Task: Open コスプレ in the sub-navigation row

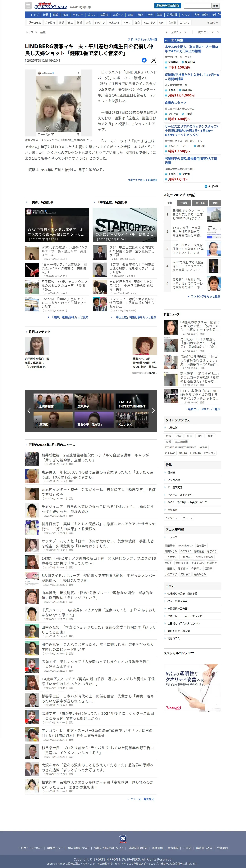Action: click(x=184, y=23)
